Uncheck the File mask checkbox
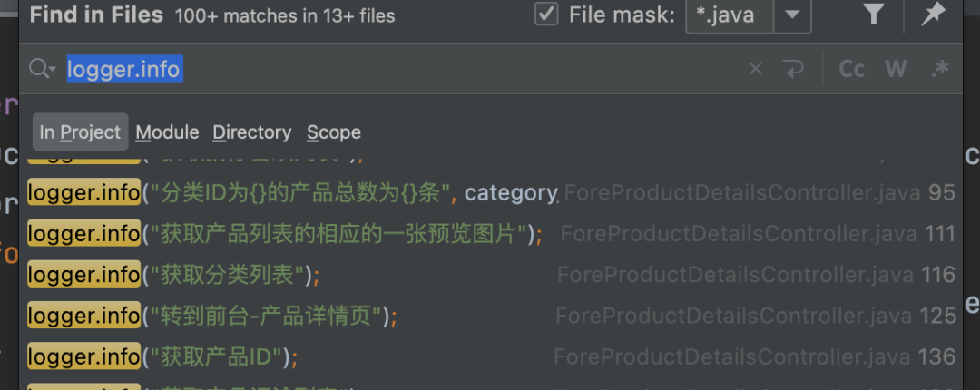 coord(546,15)
